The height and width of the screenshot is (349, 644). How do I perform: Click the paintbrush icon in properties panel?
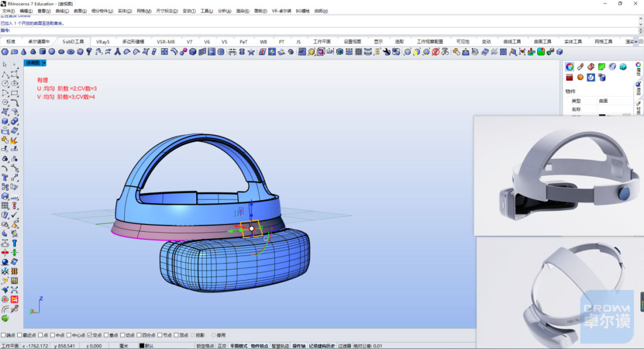tap(580, 67)
